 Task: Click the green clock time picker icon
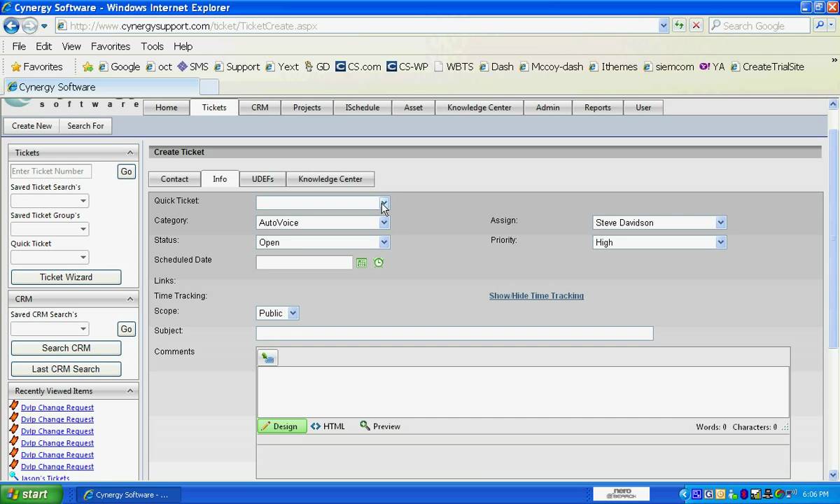pyautogui.click(x=379, y=262)
